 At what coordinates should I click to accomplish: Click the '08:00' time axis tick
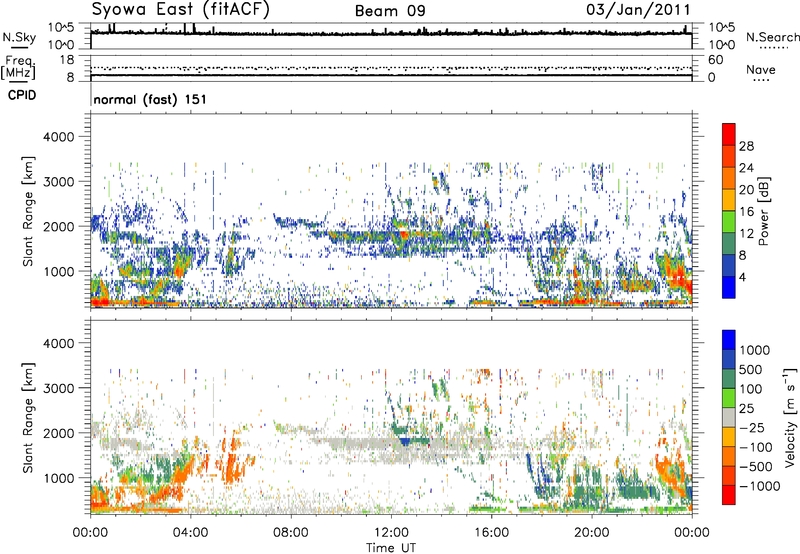pos(290,533)
